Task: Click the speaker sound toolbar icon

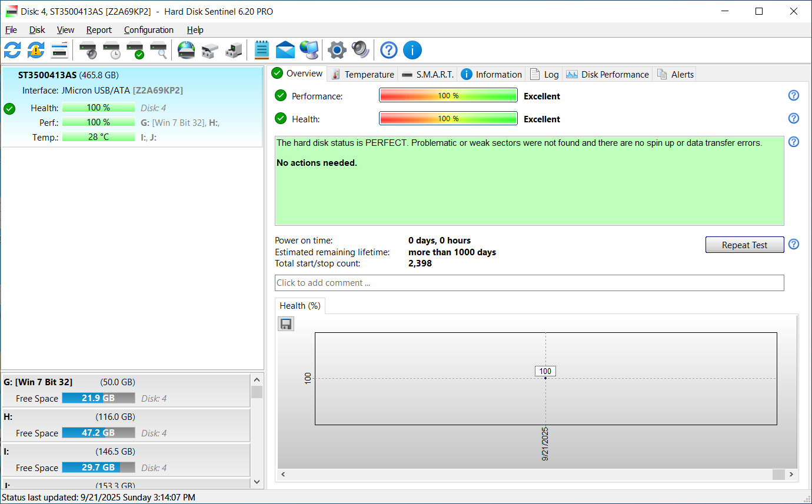Action: click(x=360, y=50)
